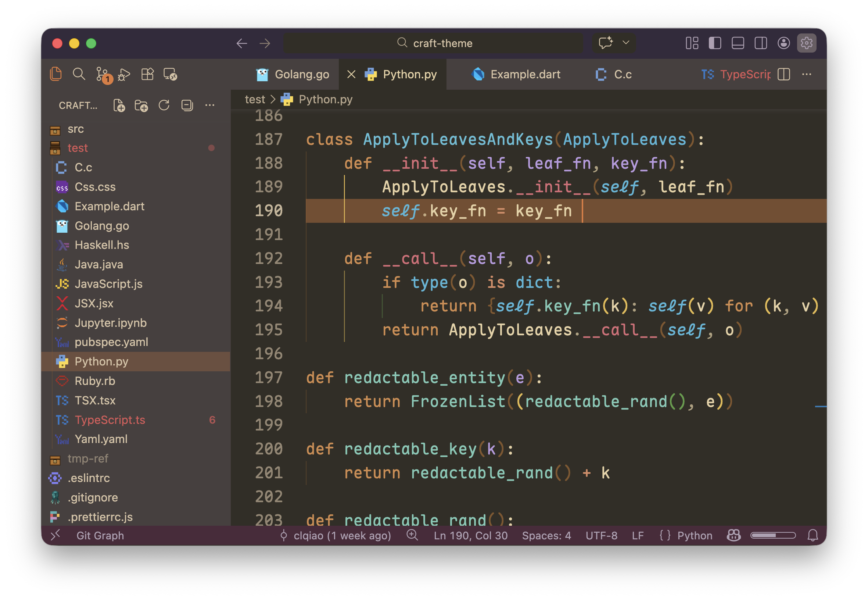868x600 pixels.
Task: Expand the tmp-ref folder
Action: (87, 459)
